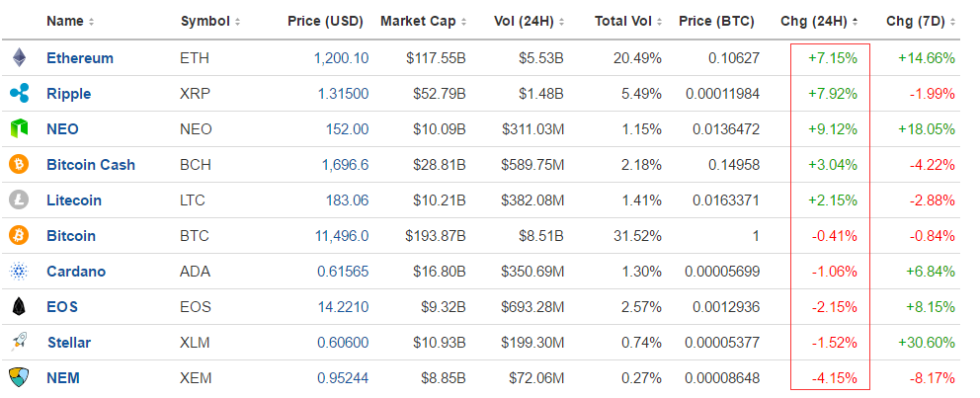Click NEO price 152.00
The image size is (980, 398).
tap(347, 129)
